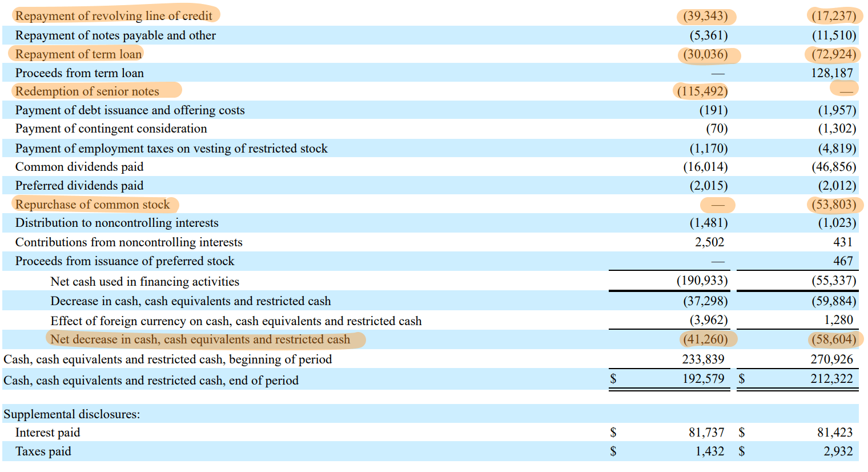The width and height of the screenshot is (868, 472).
Task: Select 'Effect of foreign currency on cash' label
Action: [x=236, y=321]
